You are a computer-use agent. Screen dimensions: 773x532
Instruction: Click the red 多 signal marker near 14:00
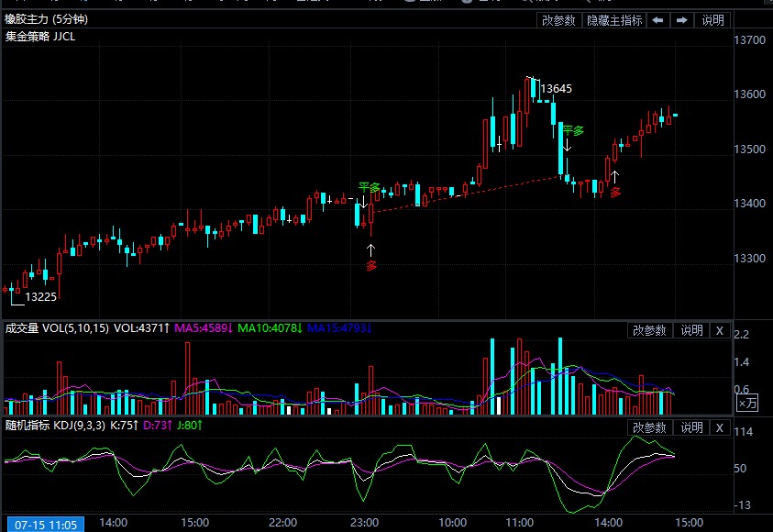click(615, 192)
